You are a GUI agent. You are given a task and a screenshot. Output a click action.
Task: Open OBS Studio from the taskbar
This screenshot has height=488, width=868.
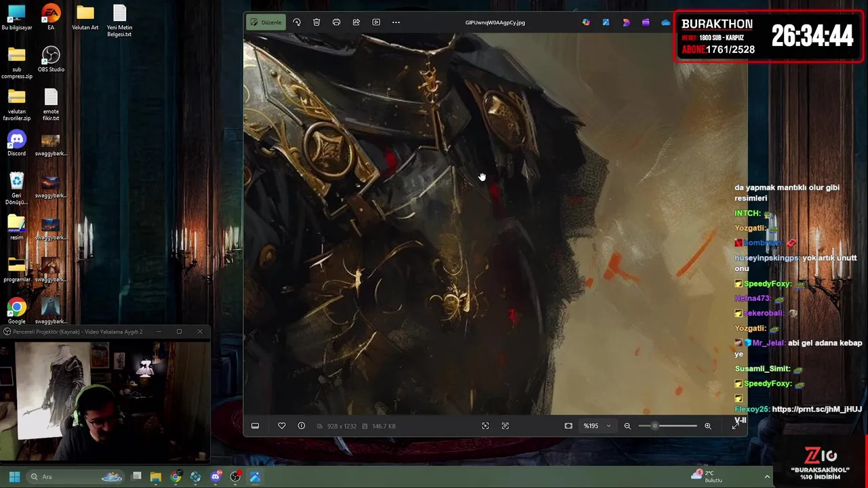click(235, 476)
